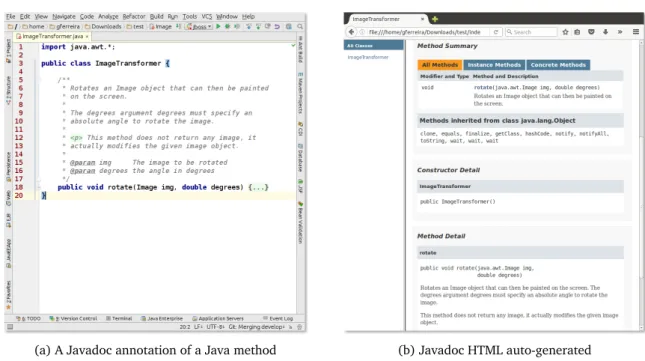The height and width of the screenshot is (361, 645).
Task: Click the search magnifier icon in IDE toolbar
Action: [x=300, y=26]
